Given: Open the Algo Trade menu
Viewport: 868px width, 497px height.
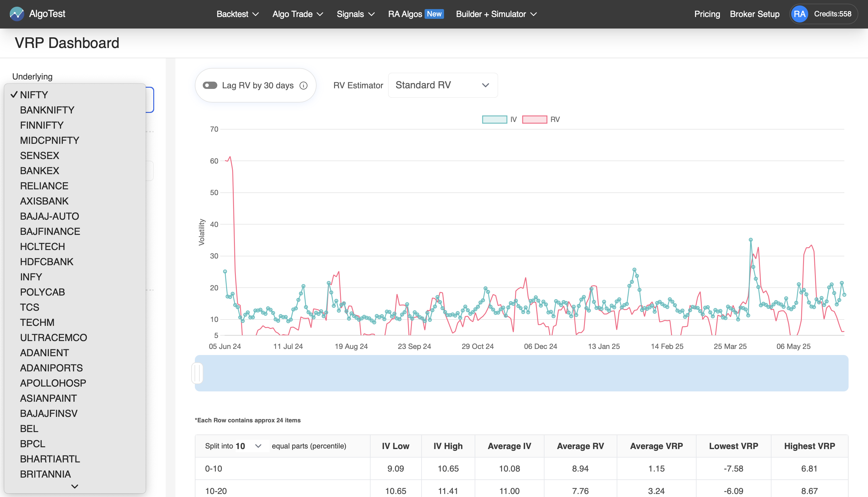Looking at the screenshot, I should (297, 14).
